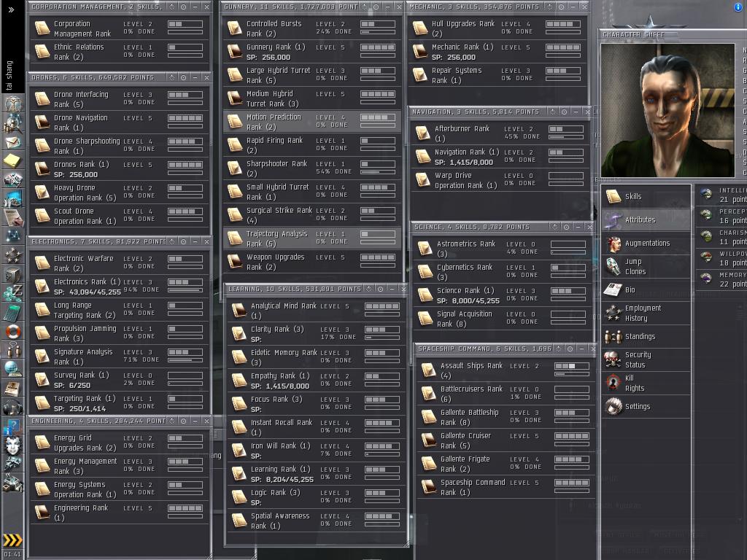Open the Jump Clones tab
This screenshot has height=560, width=747.
pos(646,266)
